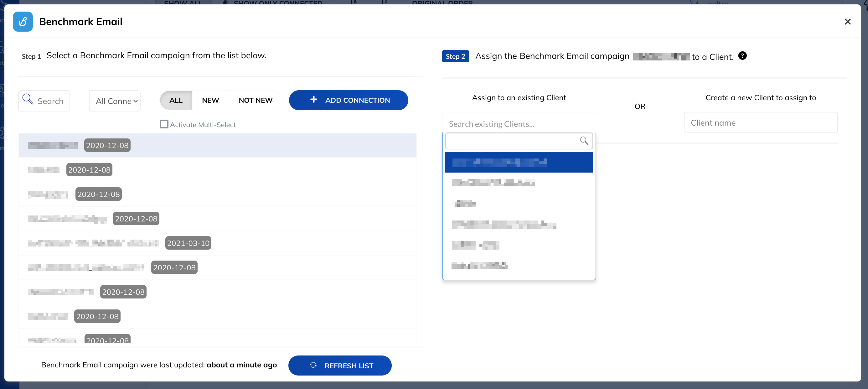
Task: Select the NOT NEW filter tab
Action: (x=256, y=100)
